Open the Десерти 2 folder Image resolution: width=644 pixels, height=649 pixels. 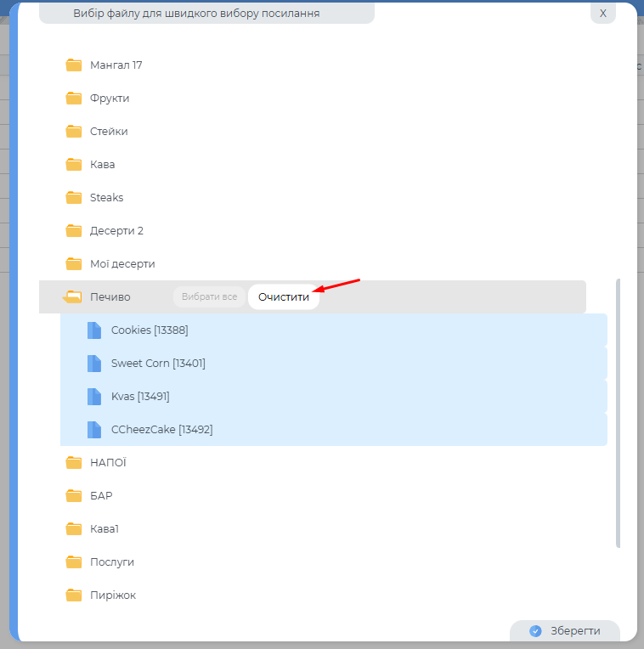tap(116, 231)
